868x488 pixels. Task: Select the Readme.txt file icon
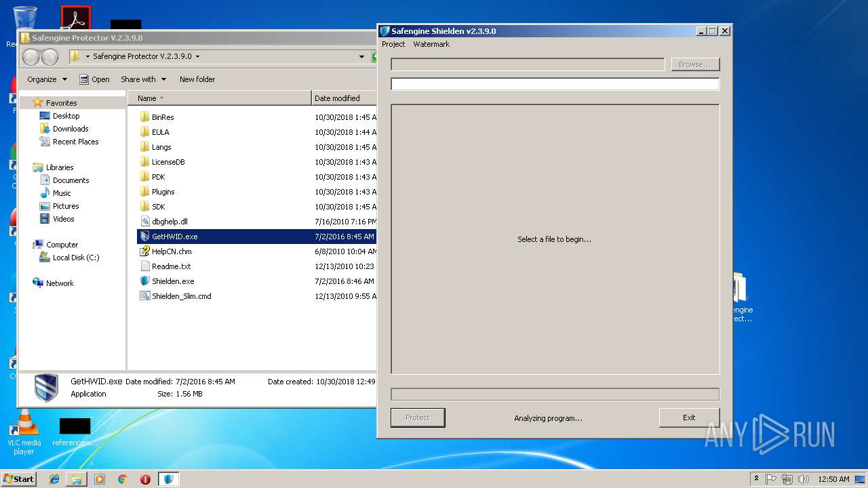[x=144, y=266]
